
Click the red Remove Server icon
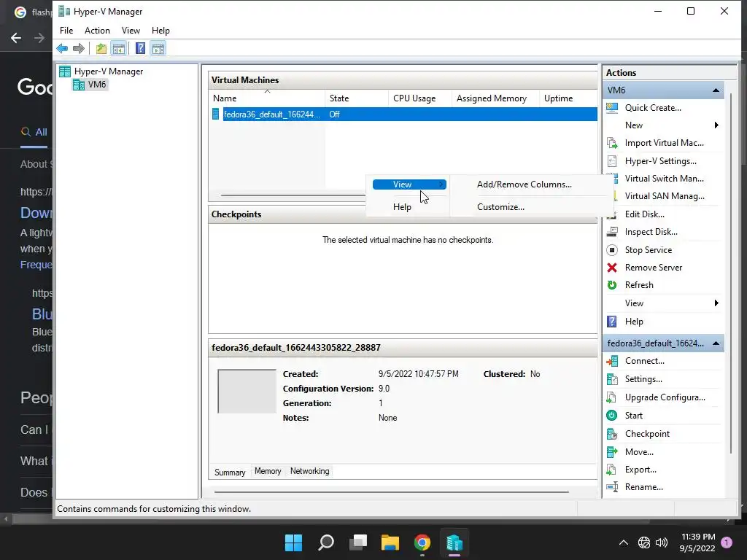click(x=612, y=268)
